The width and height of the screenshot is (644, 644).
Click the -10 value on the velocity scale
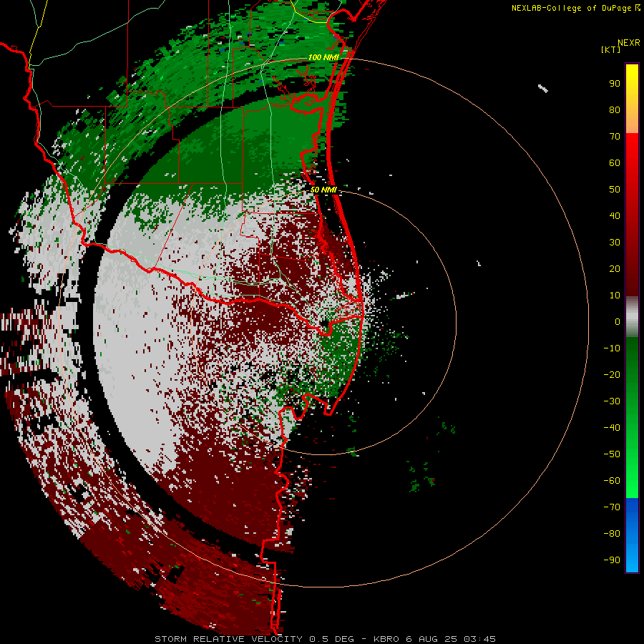[612, 348]
